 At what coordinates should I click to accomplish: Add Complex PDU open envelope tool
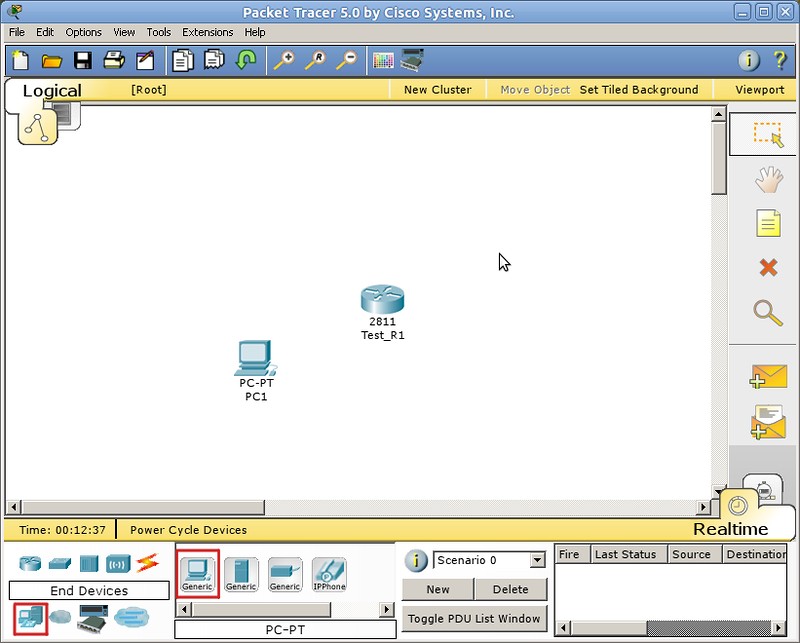click(x=768, y=422)
